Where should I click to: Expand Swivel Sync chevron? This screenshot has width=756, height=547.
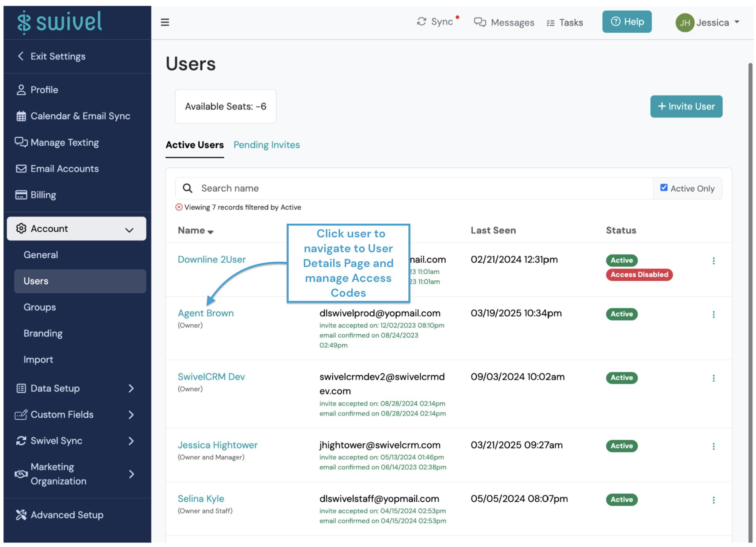coord(131,441)
